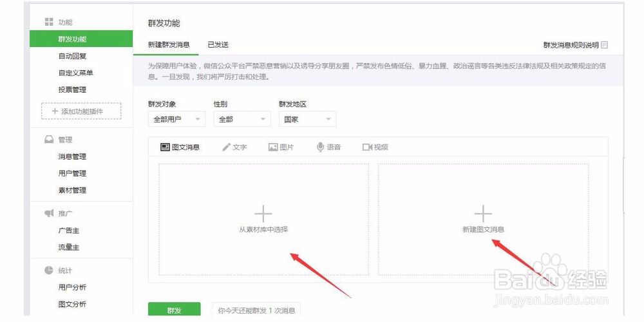The width and height of the screenshot is (644, 322).
Task: Click the 图文消息 article icon
Action: point(165,147)
